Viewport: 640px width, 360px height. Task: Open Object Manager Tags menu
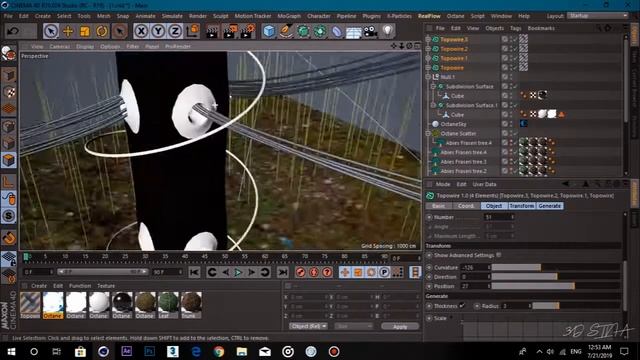[x=516, y=28]
